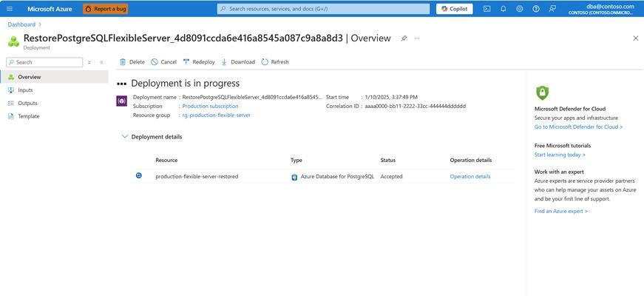This screenshot has width=644, height=296.
Task: Click the in-progress status icon of resource row
Action: [139, 175]
